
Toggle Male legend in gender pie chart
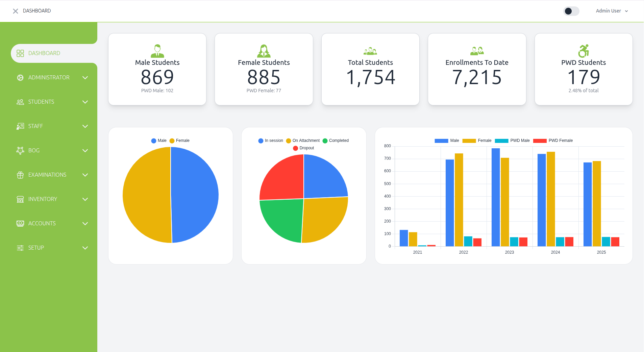pos(159,141)
